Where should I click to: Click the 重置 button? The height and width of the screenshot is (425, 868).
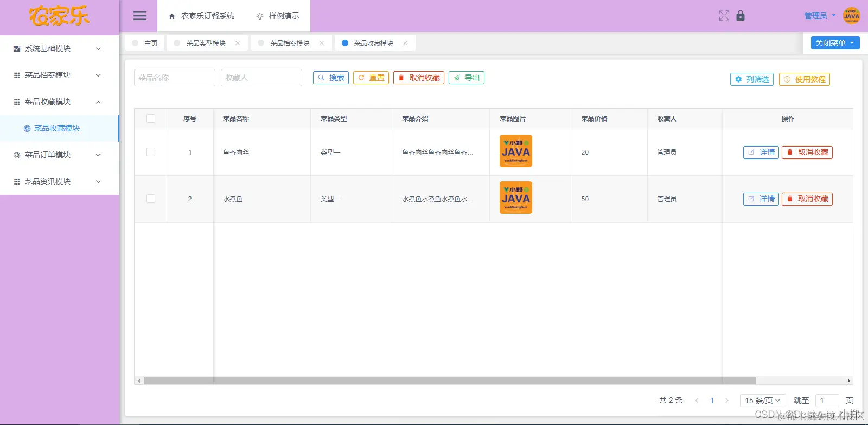coord(371,78)
